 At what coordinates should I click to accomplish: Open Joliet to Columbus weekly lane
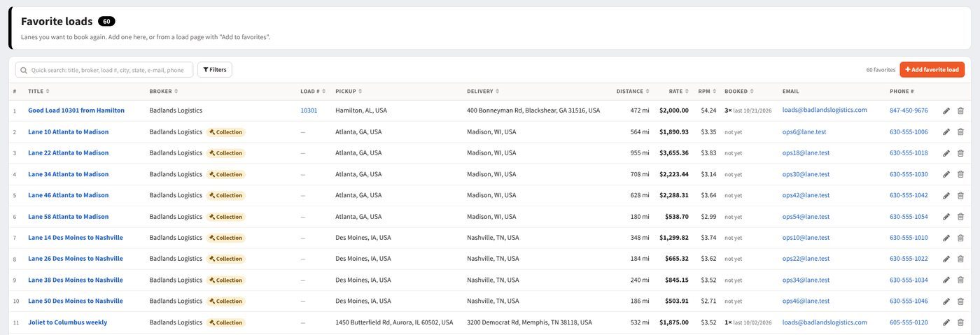pyautogui.click(x=67, y=322)
